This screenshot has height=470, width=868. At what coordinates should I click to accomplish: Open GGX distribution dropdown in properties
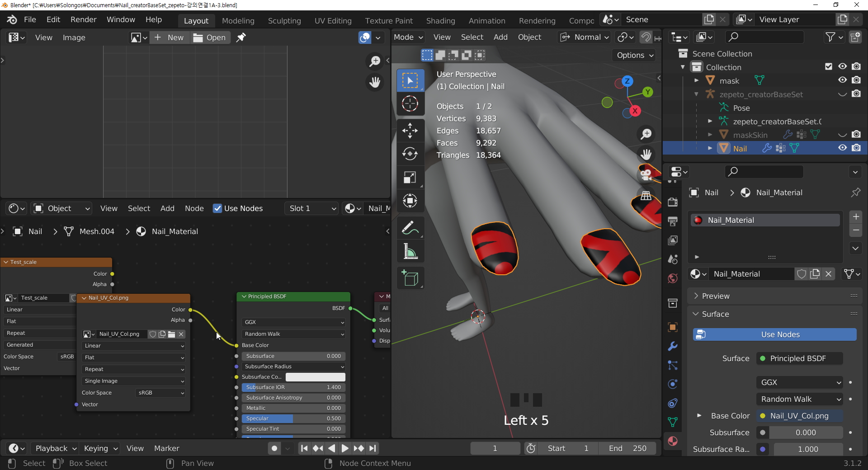click(x=799, y=382)
